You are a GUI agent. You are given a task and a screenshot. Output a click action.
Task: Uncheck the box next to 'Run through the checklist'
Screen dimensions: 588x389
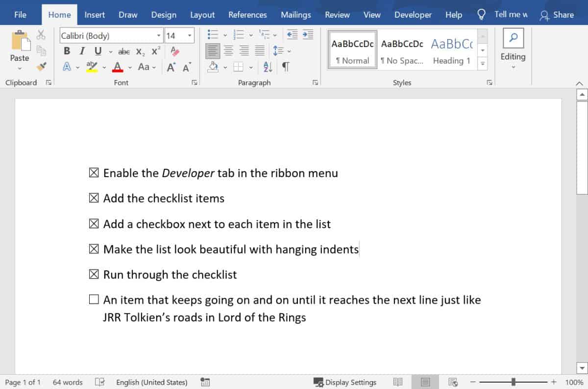point(93,275)
